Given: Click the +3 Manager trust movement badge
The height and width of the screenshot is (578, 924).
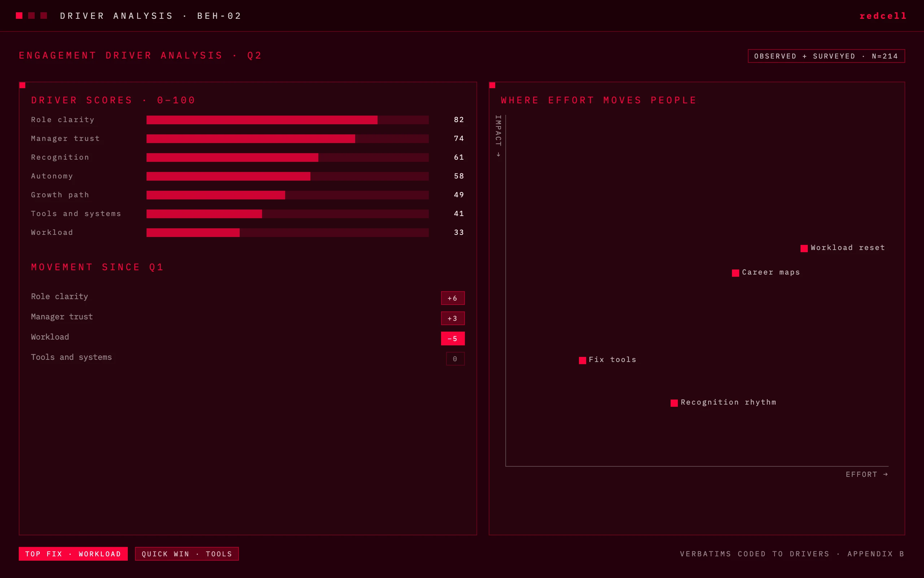Looking at the screenshot, I should point(453,318).
